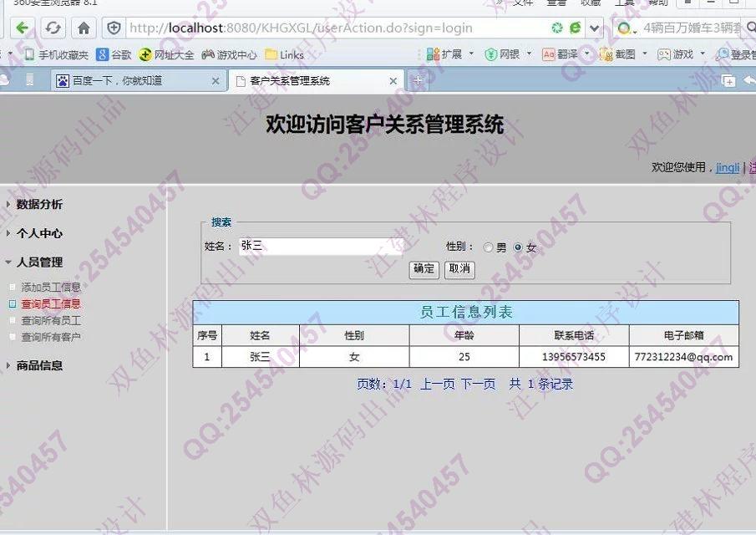Open the 手机收藏夹 bookmark

point(57,54)
